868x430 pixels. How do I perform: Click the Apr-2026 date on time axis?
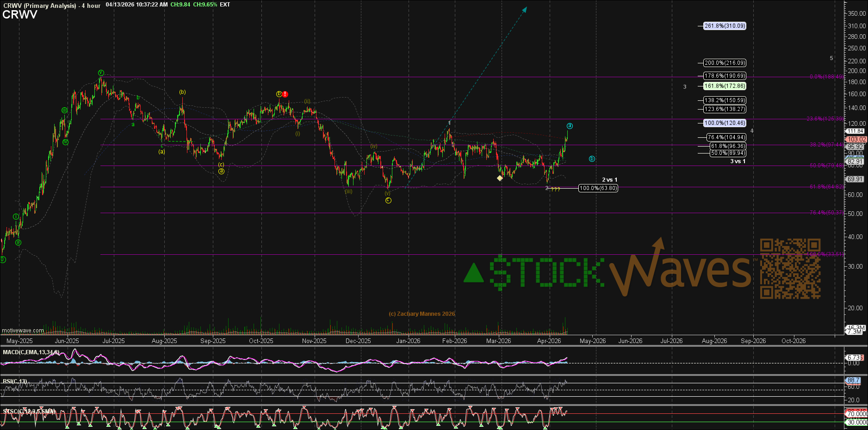[x=549, y=341]
